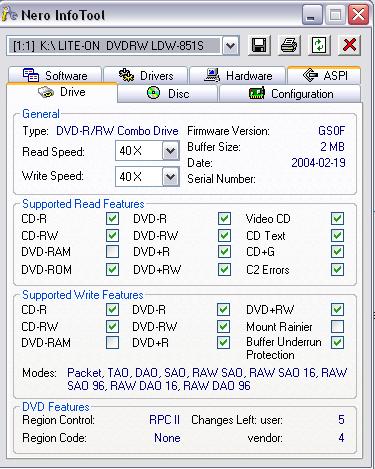This screenshot has height=469, width=375.
Task: Switch to the Disc tab
Action: (x=168, y=94)
